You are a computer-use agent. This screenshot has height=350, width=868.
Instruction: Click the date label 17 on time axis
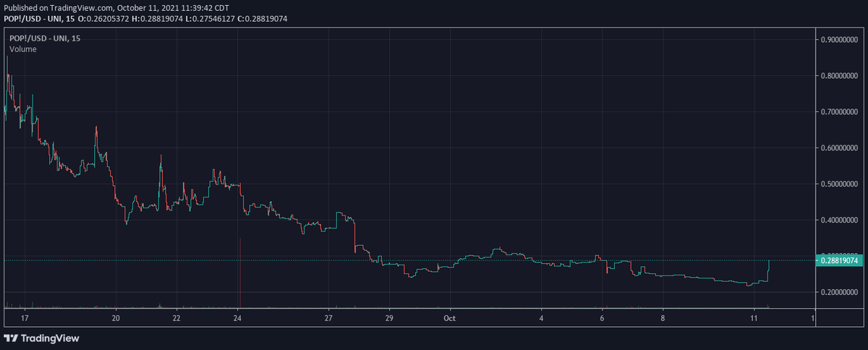click(25, 317)
